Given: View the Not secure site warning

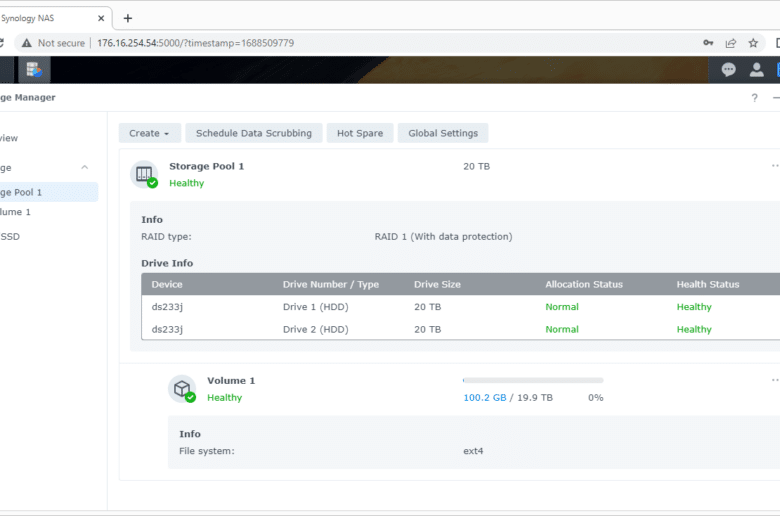Looking at the screenshot, I should [53, 43].
